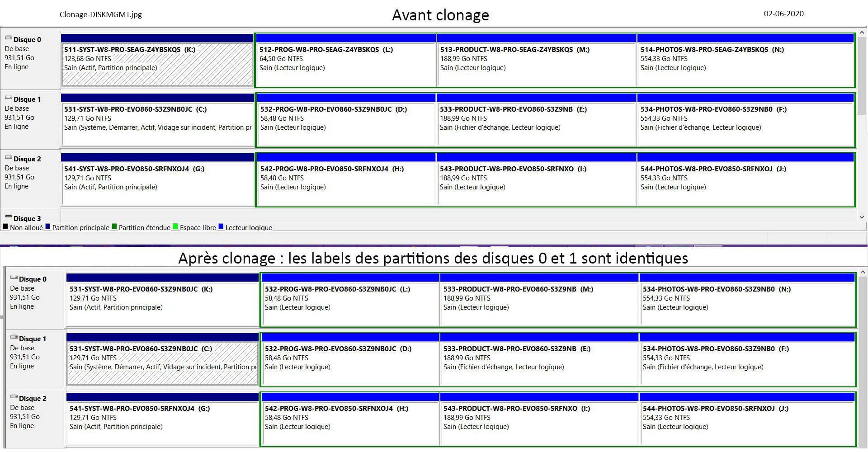
Task: Click the Disque 0 drive icon under Avant clonage
Action: (8, 38)
